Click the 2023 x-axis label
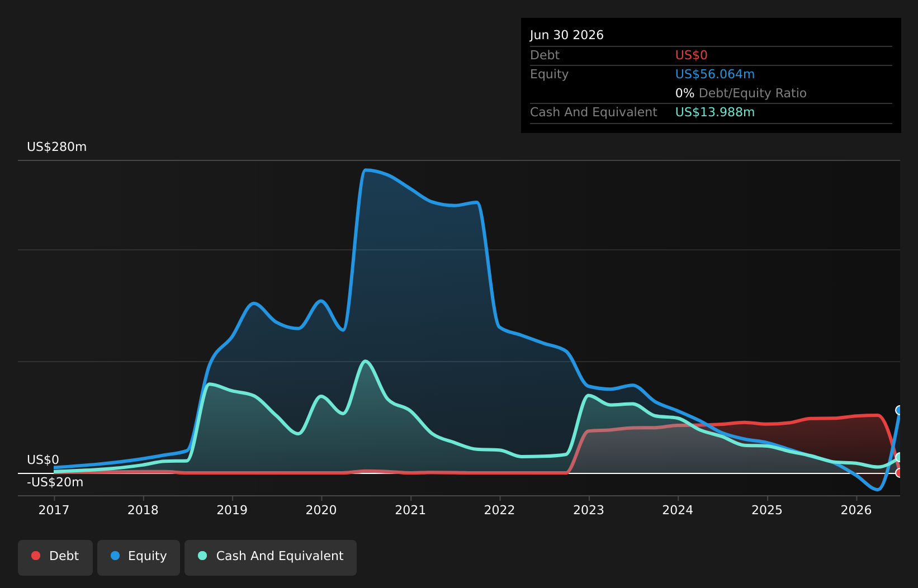This screenshot has width=918, height=588. 589,510
